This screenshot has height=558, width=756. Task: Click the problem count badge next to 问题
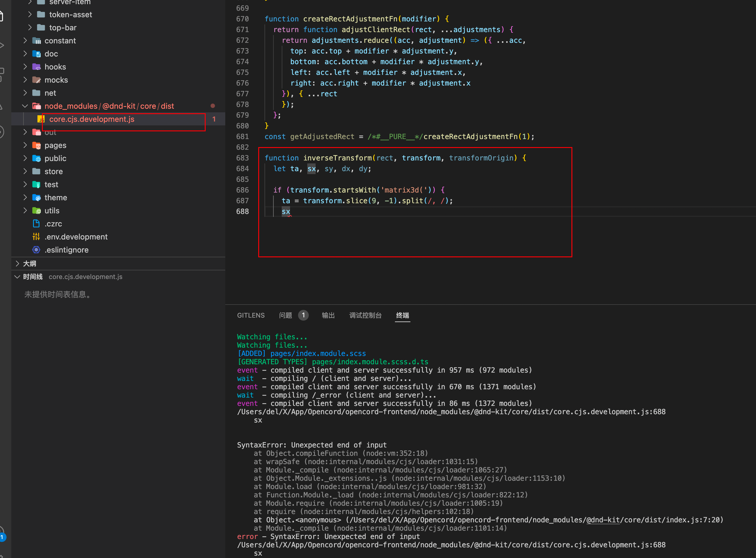pos(303,315)
